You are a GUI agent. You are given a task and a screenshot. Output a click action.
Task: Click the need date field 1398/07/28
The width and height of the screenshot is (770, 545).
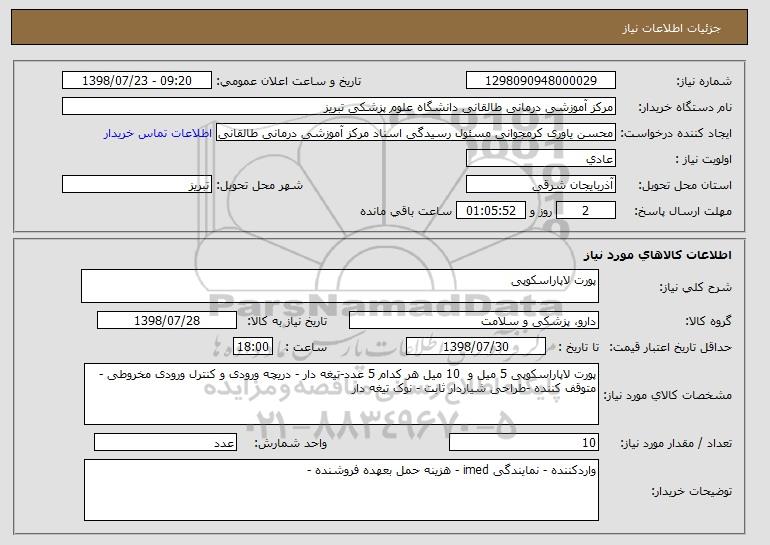[167, 321]
